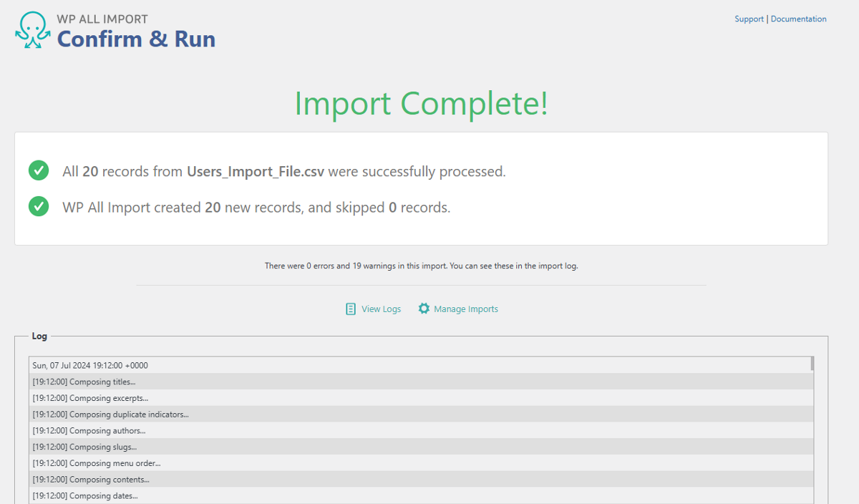
Task: Select the log timestamp line Sun, 07 Jul 2024
Action: tap(90, 365)
